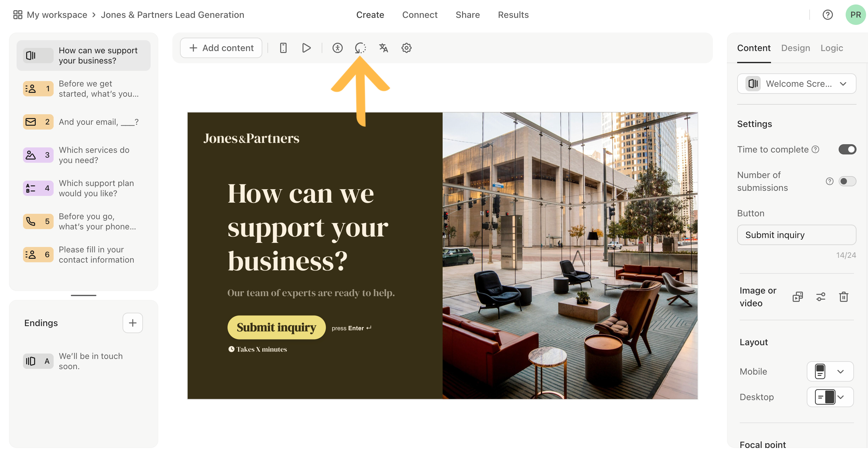Image resolution: width=868 pixels, height=455 pixels.
Task: Click the Welcome Screen icon in sidebar
Action: (x=38, y=56)
